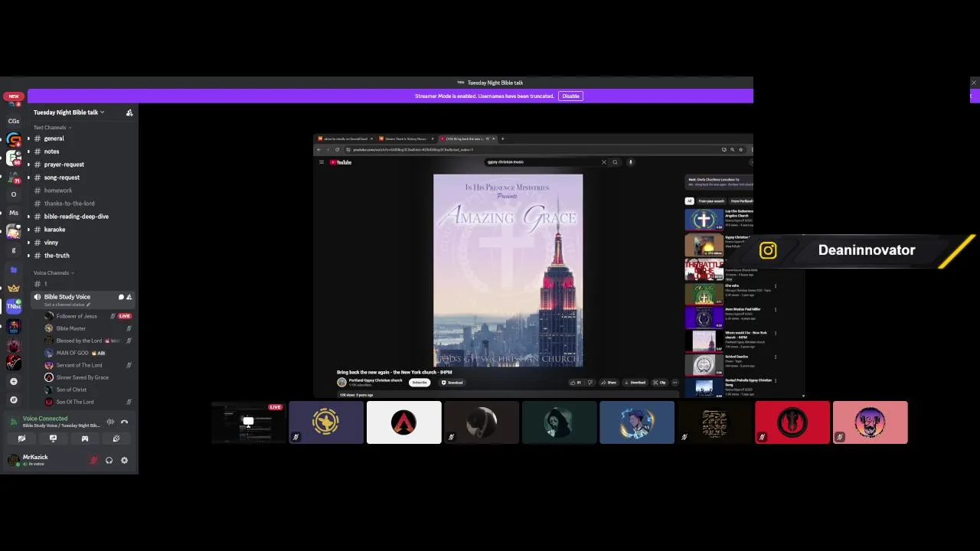Collapse the Voice Channels category

[54, 273]
